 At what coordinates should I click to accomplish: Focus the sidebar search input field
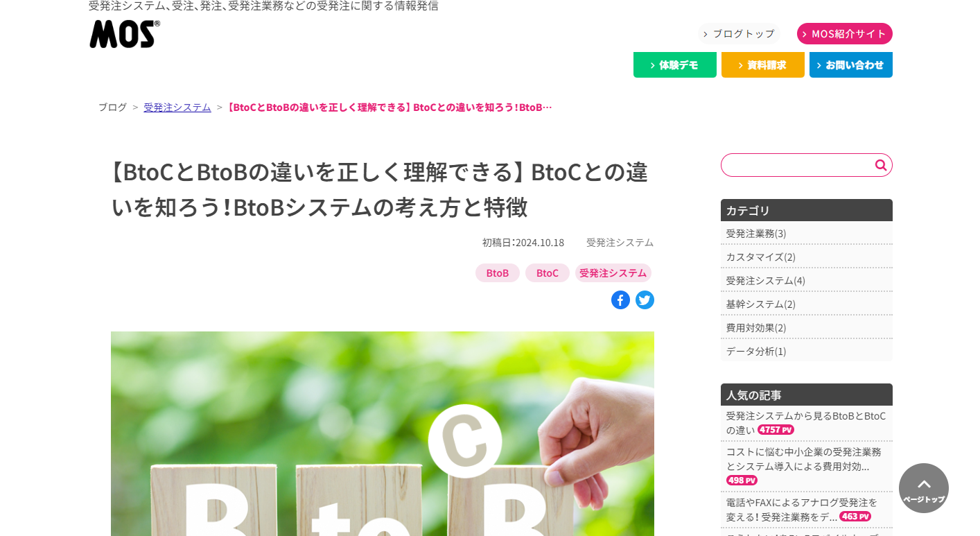797,165
